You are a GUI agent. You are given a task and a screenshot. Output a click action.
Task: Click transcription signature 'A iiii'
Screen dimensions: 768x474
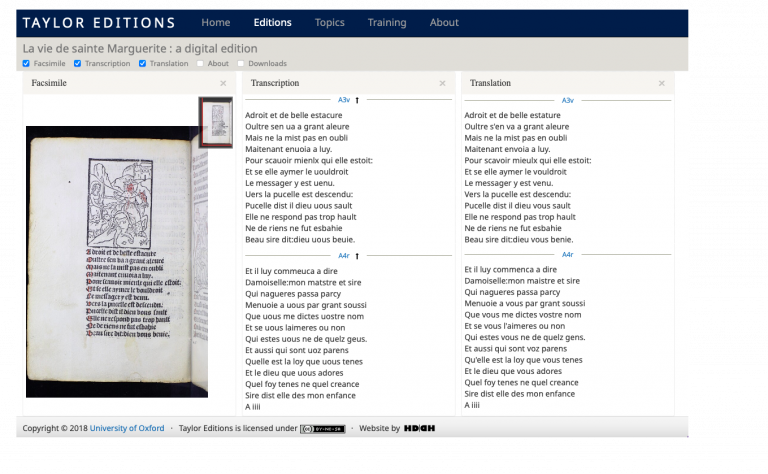(x=253, y=407)
